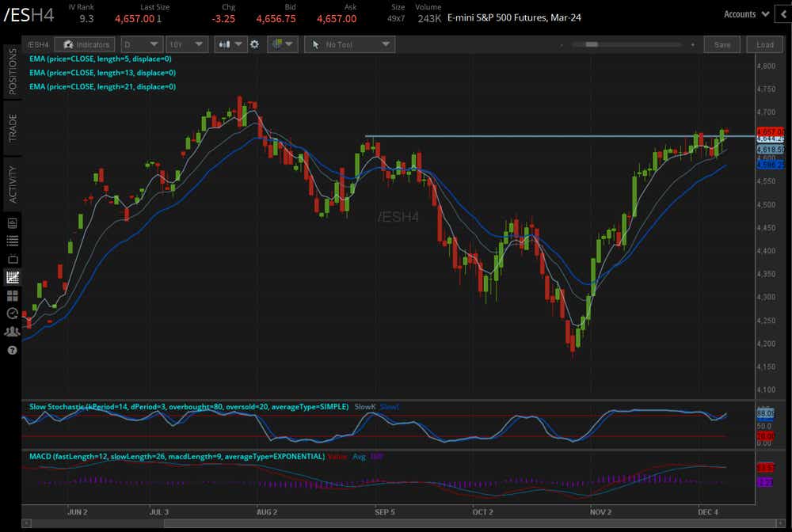
Task: Click the DEC 4 date axis label
Action: pos(707,511)
